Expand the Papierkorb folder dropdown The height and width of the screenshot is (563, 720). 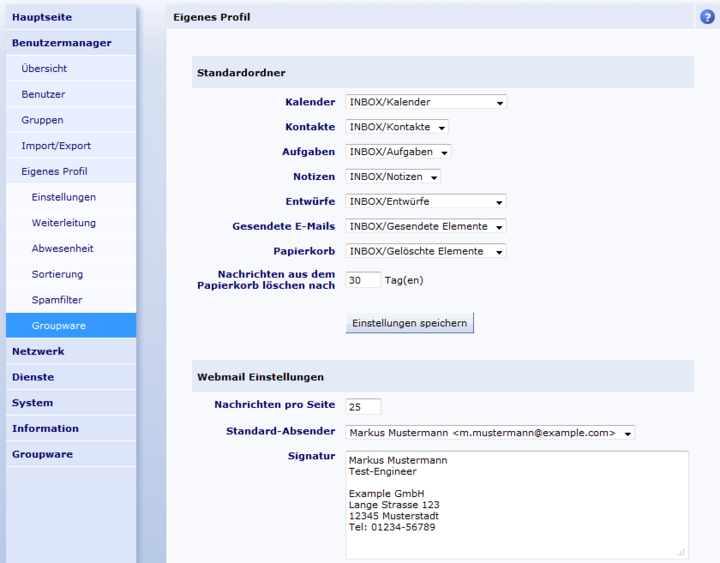point(426,251)
